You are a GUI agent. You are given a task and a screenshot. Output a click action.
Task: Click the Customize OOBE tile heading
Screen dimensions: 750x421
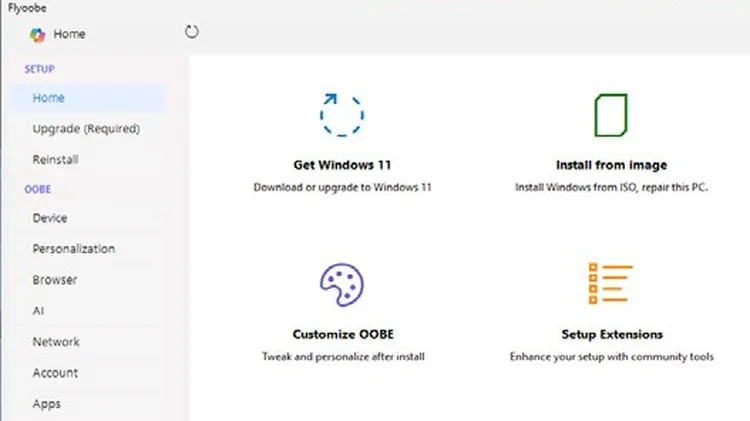[343, 334]
